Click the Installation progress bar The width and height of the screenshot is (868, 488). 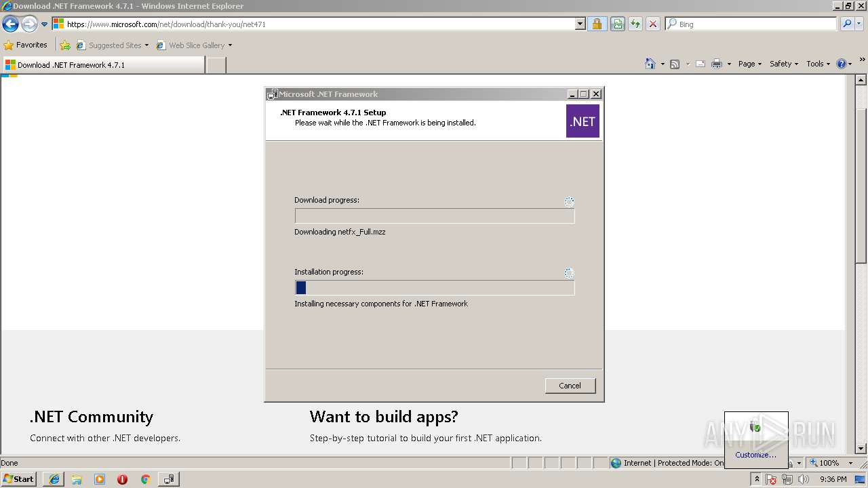(x=435, y=288)
